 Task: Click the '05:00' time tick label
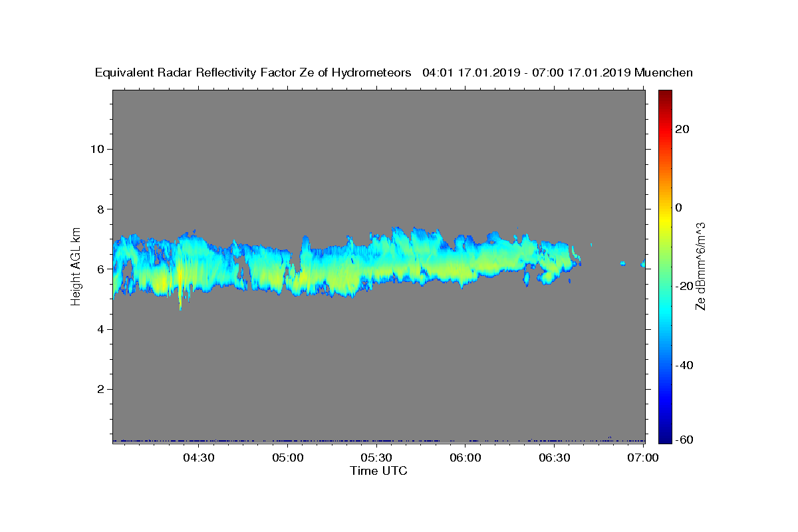[287, 458]
